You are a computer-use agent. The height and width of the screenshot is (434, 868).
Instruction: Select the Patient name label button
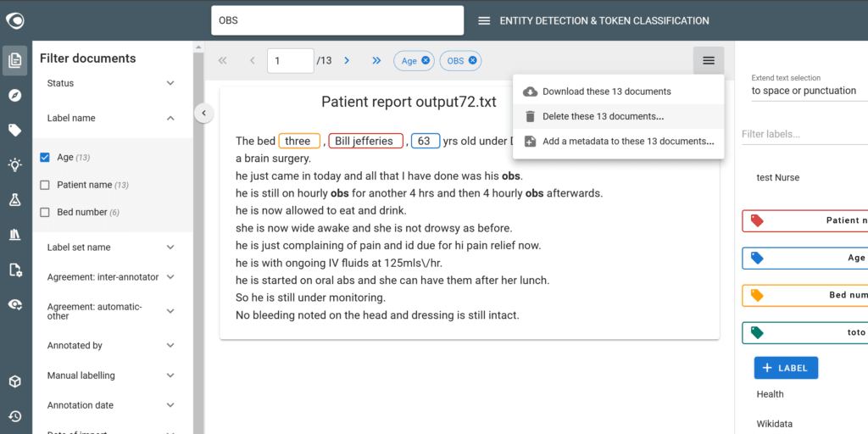tap(805, 221)
